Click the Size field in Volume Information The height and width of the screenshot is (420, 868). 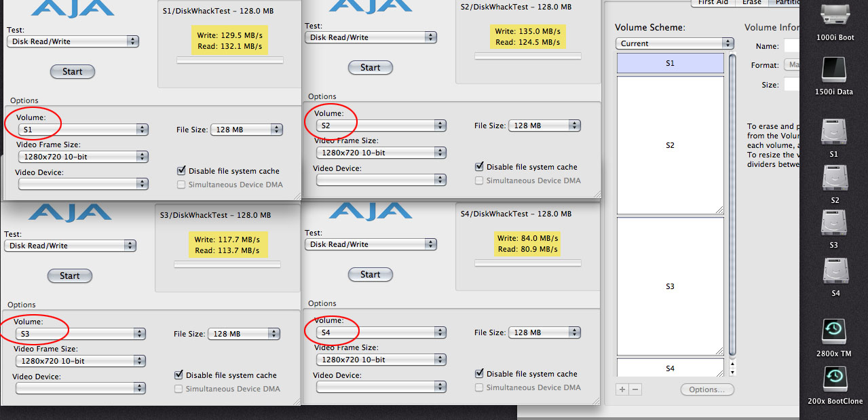pos(791,85)
